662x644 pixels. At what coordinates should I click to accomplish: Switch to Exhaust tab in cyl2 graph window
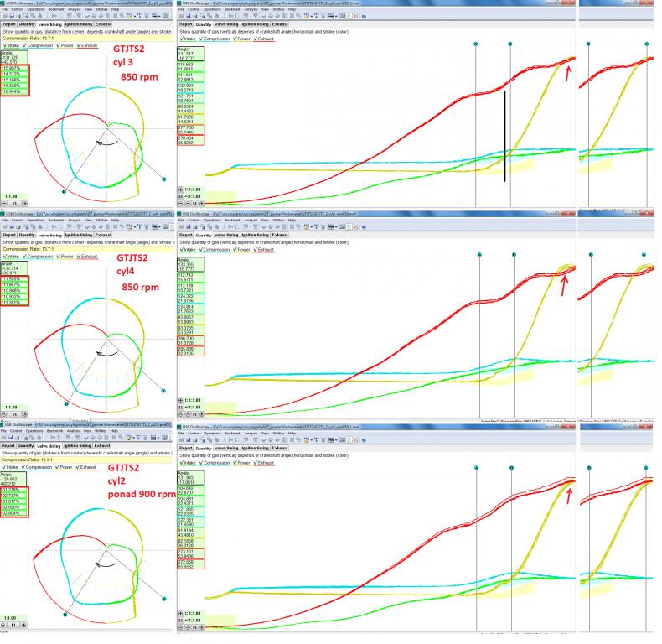280,448
